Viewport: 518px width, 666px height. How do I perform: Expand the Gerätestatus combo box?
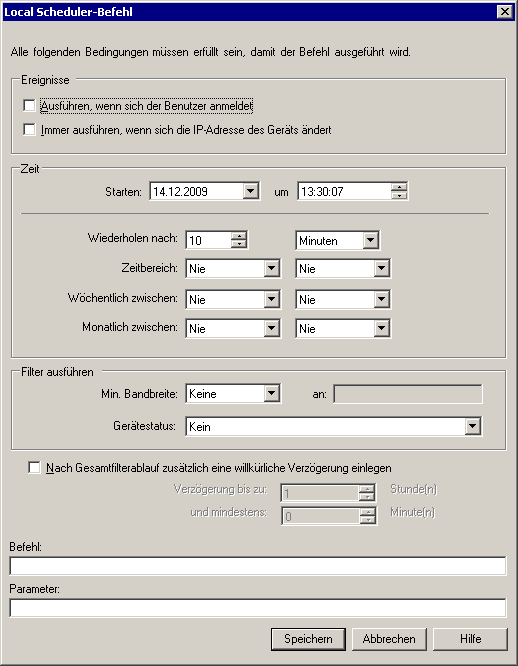click(473, 426)
